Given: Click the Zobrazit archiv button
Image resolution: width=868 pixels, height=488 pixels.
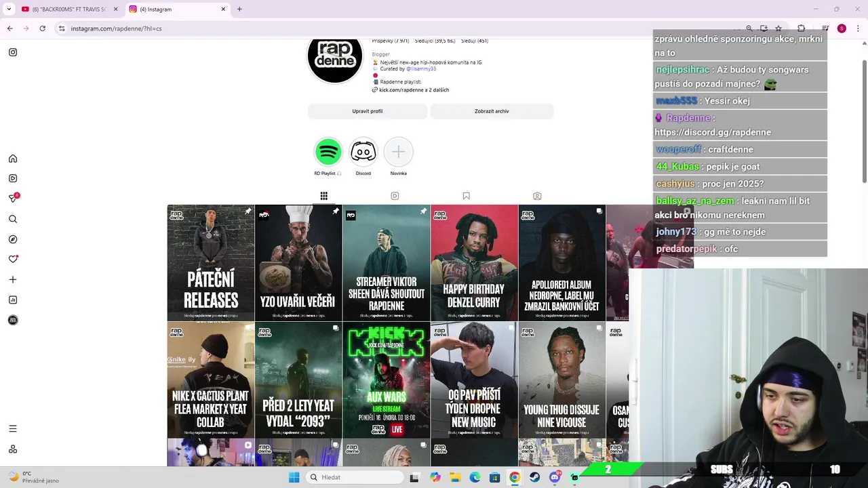Looking at the screenshot, I should click(492, 111).
